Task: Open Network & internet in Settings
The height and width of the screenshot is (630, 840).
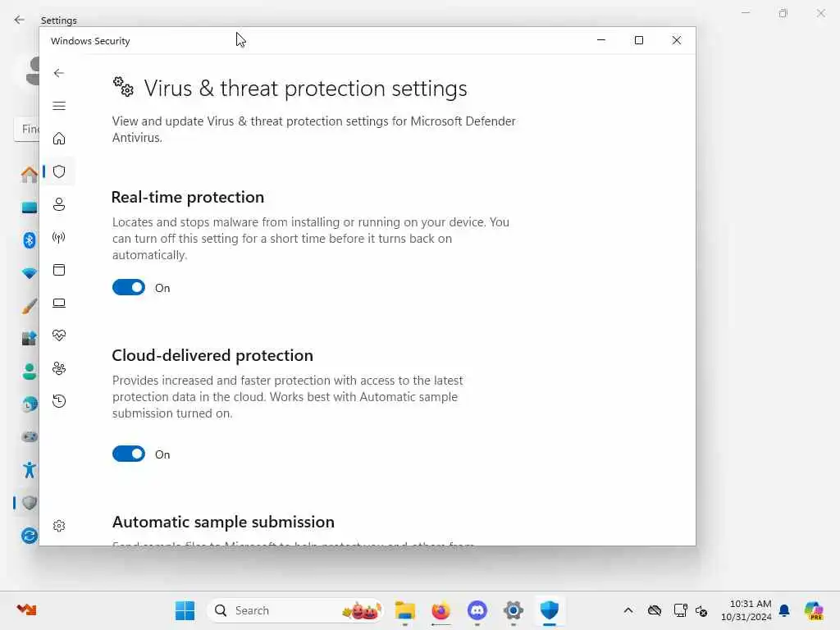Action: click(29, 273)
